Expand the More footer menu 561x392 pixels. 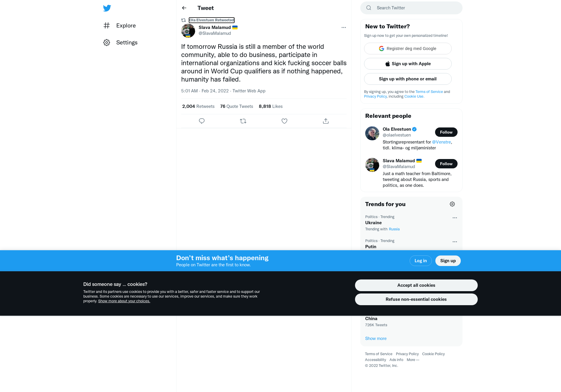pyautogui.click(x=413, y=360)
